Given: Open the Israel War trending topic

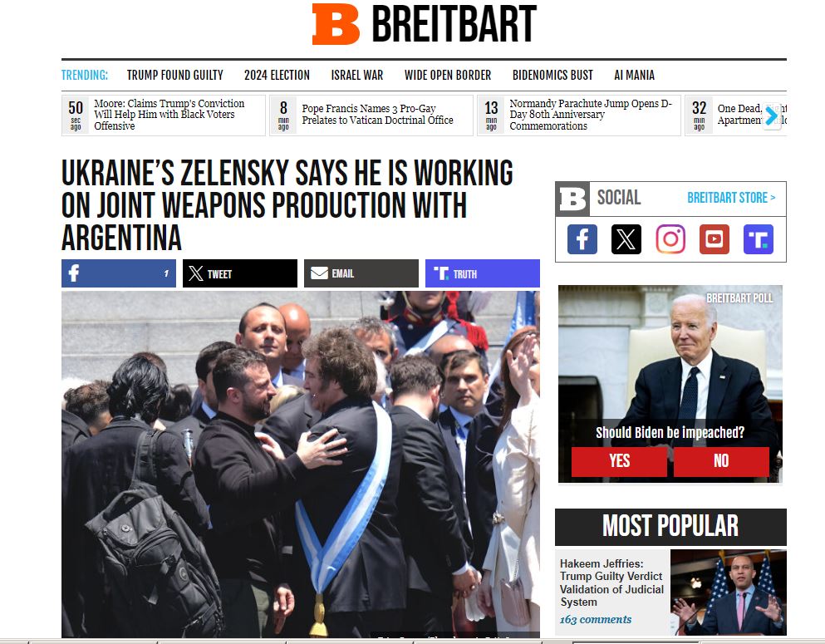Looking at the screenshot, I should (x=356, y=76).
